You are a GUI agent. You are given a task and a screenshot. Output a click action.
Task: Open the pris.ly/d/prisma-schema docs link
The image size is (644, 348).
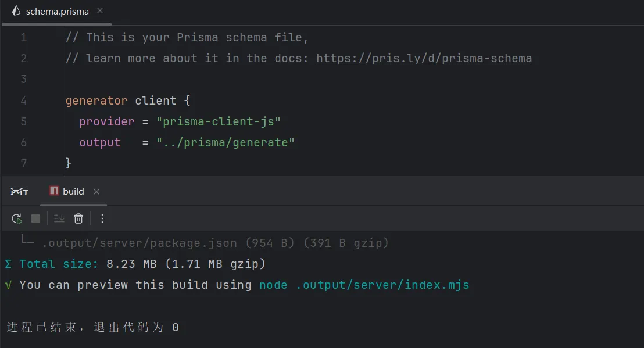[x=424, y=58]
